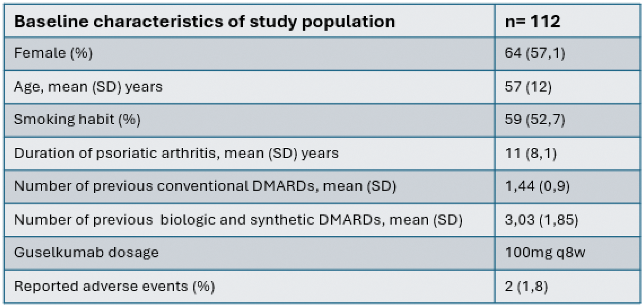Click the 'Female (%)' row label

click(53, 53)
